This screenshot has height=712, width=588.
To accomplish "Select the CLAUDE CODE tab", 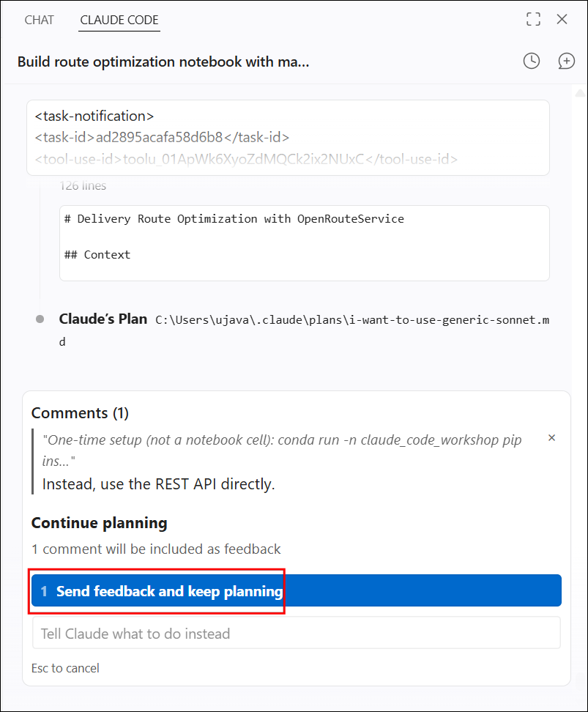I will (x=119, y=20).
